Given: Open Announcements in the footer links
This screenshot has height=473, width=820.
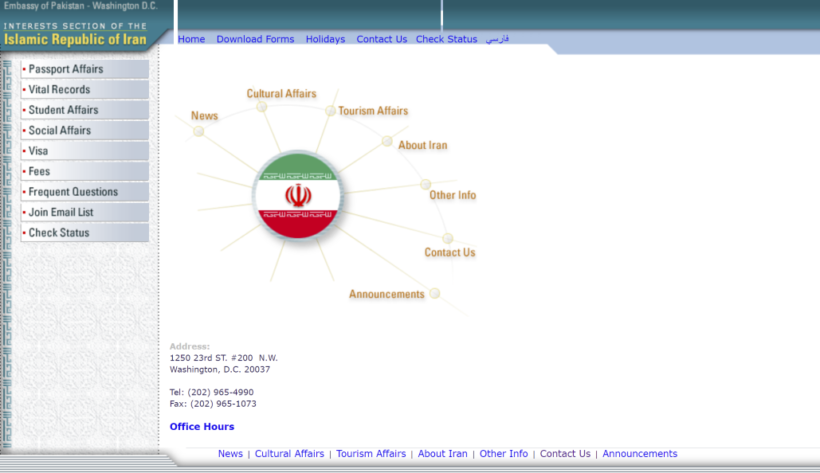Looking at the screenshot, I should (640, 454).
